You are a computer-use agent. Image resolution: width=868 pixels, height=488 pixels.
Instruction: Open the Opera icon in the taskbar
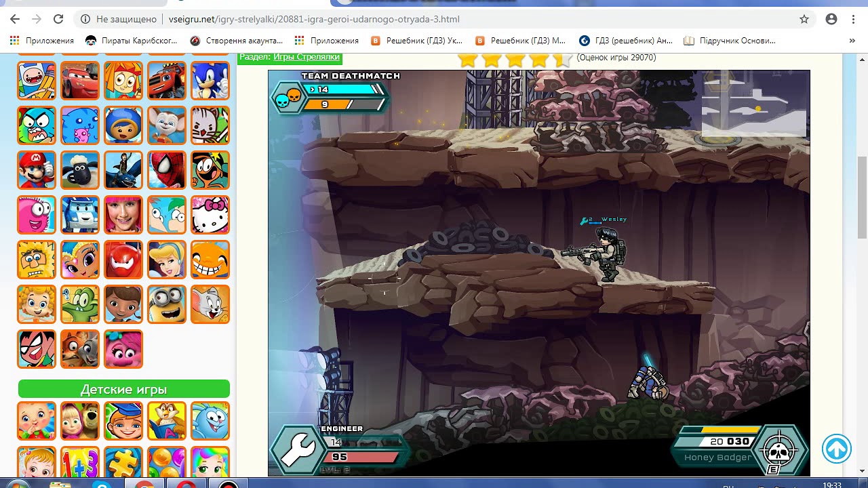186,484
